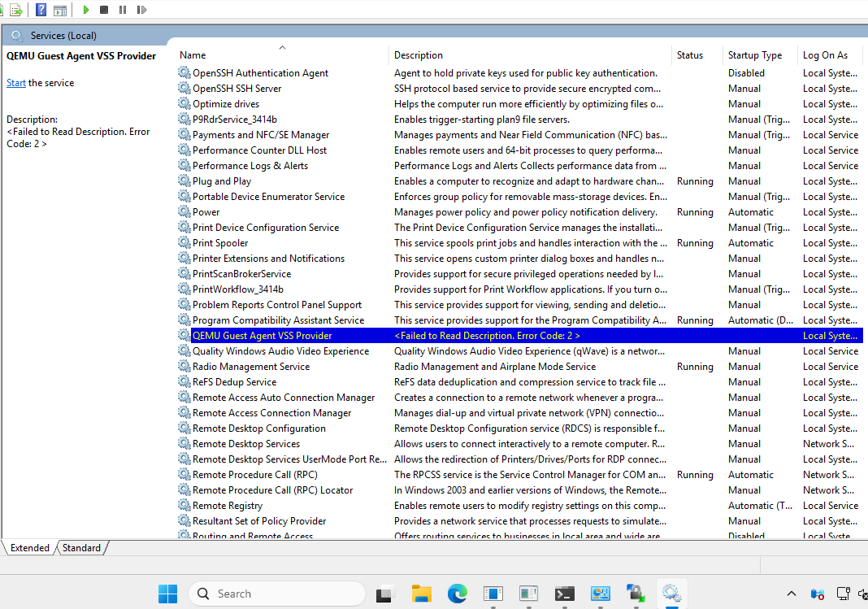Click the Services gears icon in the taskbar
This screenshot has height=609, width=868.
click(671, 594)
